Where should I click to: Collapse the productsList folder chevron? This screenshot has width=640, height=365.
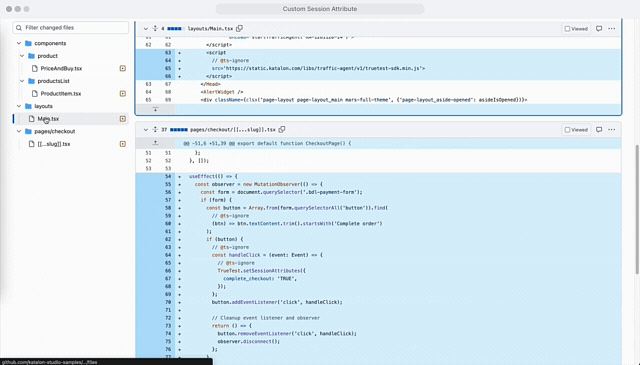[22, 81]
